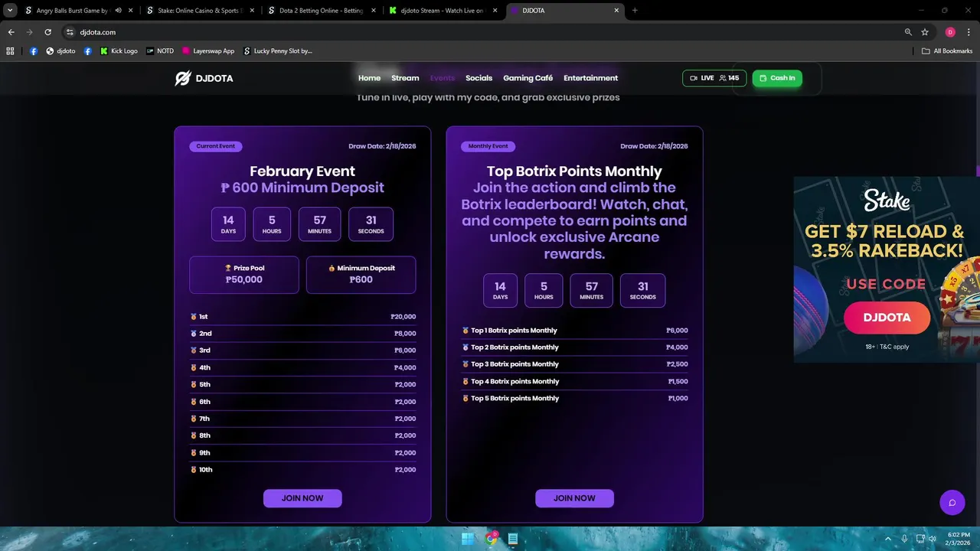
Task: Open the zoom magnifier icon in address bar
Action: point(908,32)
